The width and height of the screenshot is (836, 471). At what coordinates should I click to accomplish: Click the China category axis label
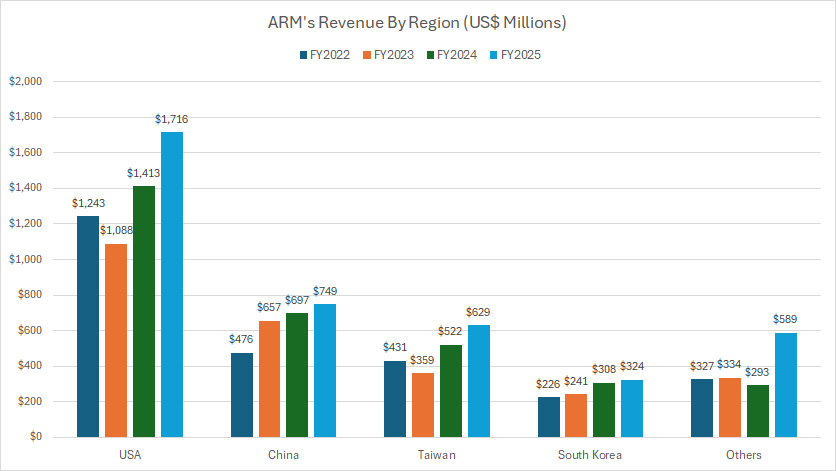(283, 455)
